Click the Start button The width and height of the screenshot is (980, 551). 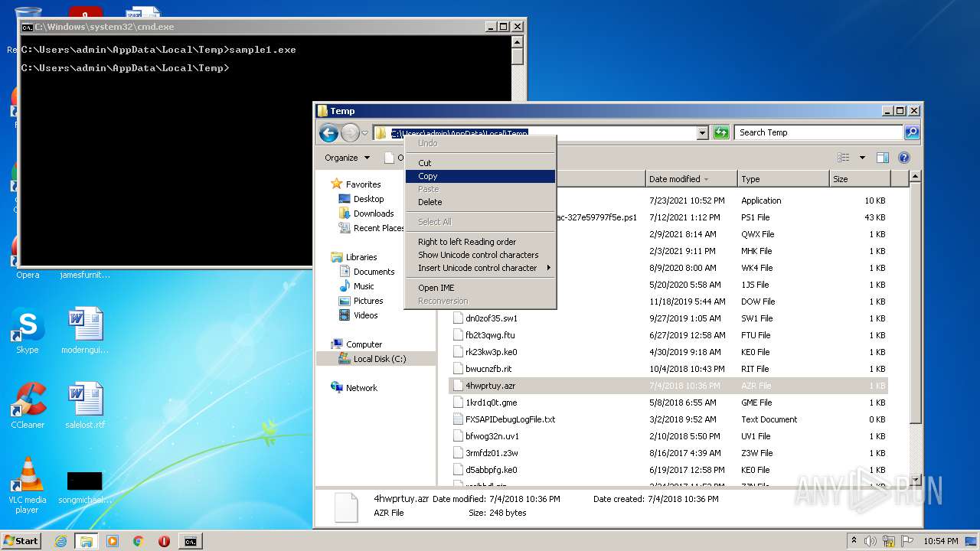tap(21, 541)
